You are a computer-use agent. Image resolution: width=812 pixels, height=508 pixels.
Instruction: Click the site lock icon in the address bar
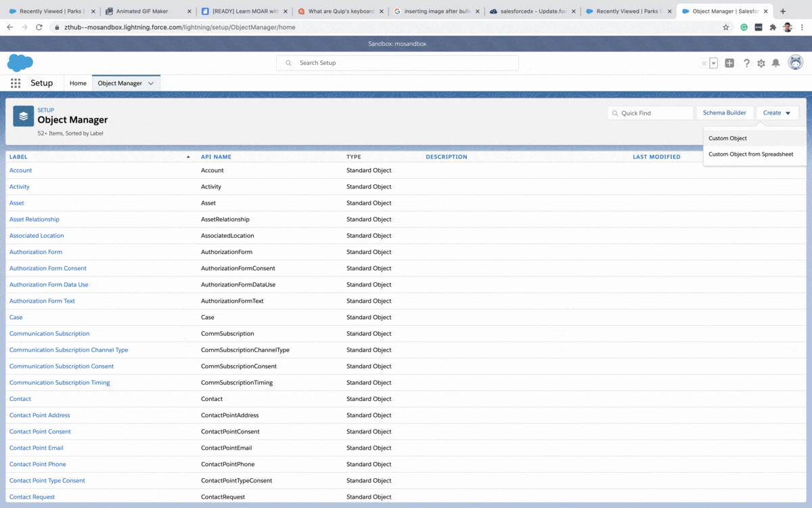[x=57, y=27]
